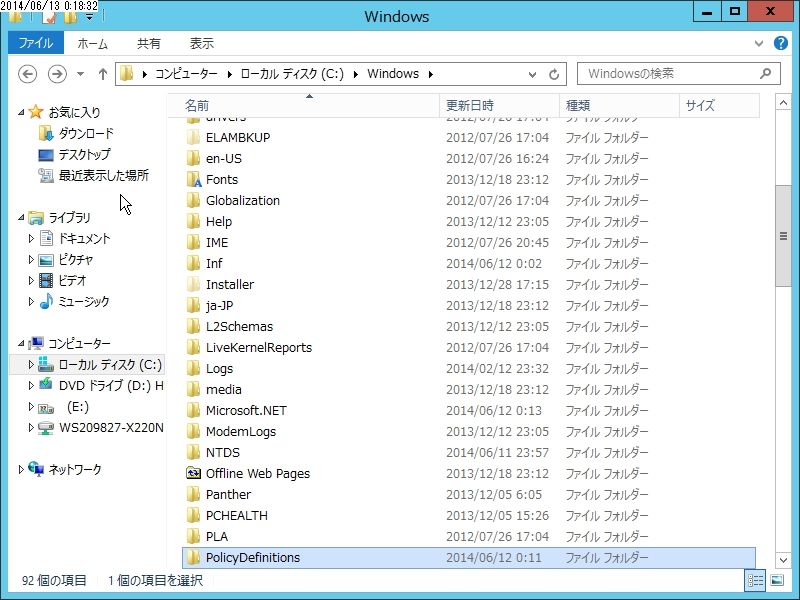This screenshot has width=800, height=600.
Task: Open the recent locations dropdown arrow
Action: [81, 74]
